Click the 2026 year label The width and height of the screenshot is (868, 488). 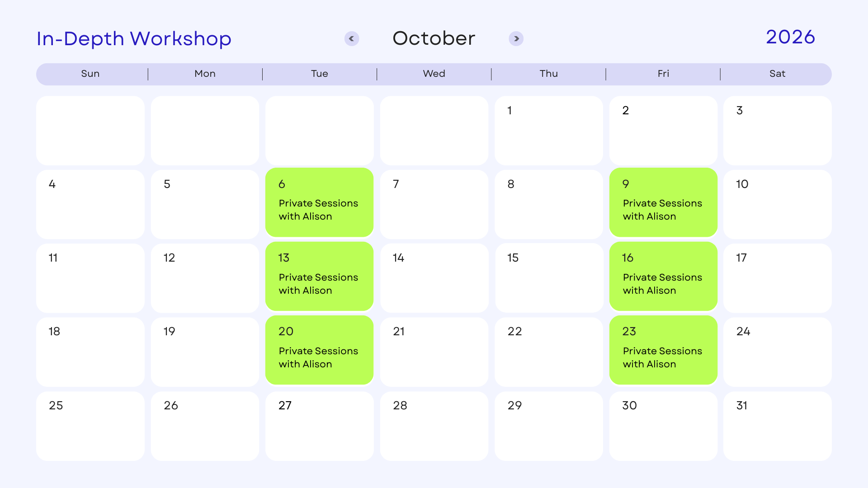coord(790,37)
